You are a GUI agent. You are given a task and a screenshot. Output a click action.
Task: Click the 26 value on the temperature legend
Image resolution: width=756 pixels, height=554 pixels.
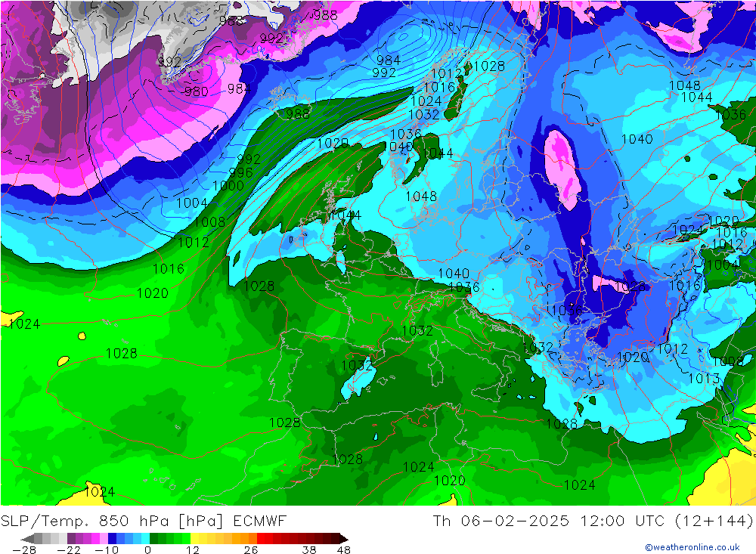click(251, 550)
